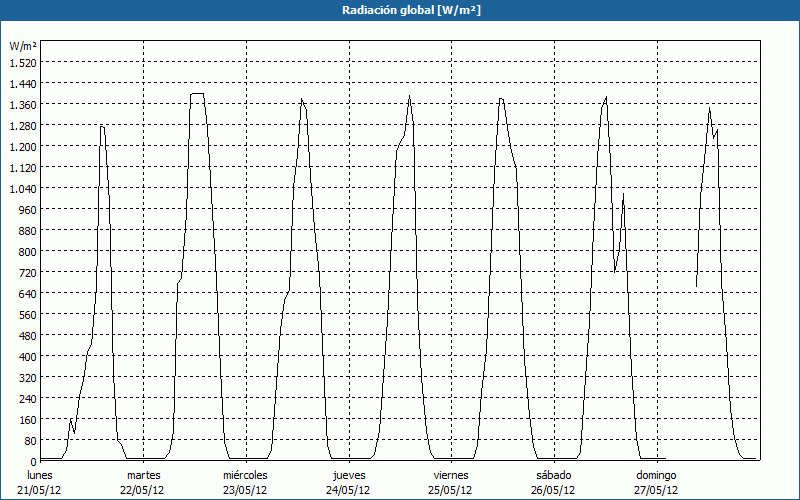Pick the 80 y-axis tick label
This screenshot has height=500, width=800.
point(28,440)
